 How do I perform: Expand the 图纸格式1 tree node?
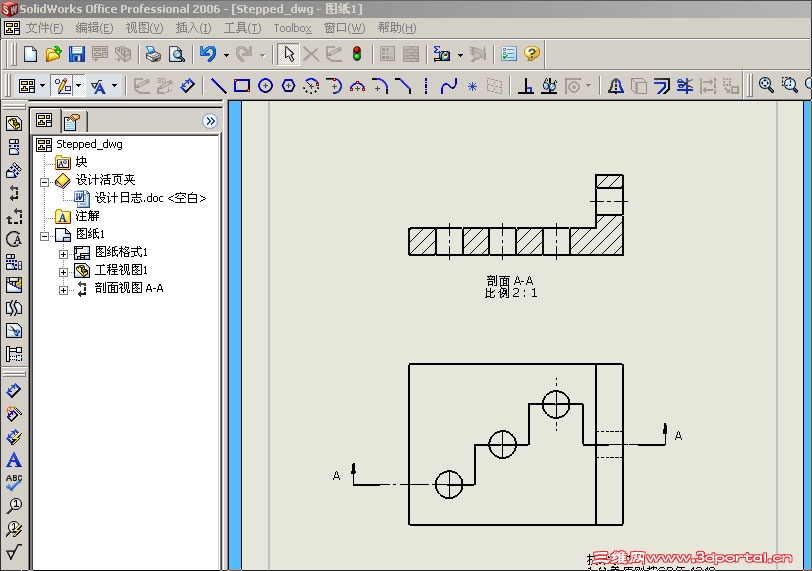63,254
